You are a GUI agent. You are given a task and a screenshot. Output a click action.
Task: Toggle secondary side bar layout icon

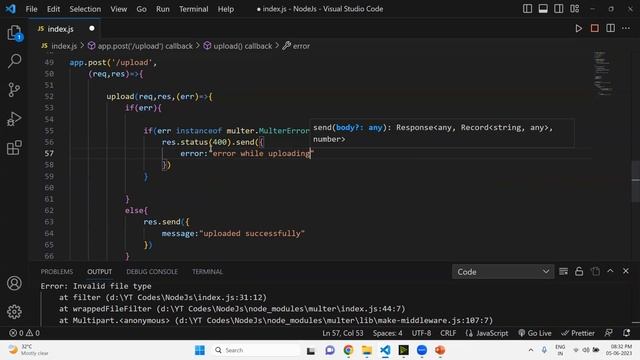click(558, 9)
